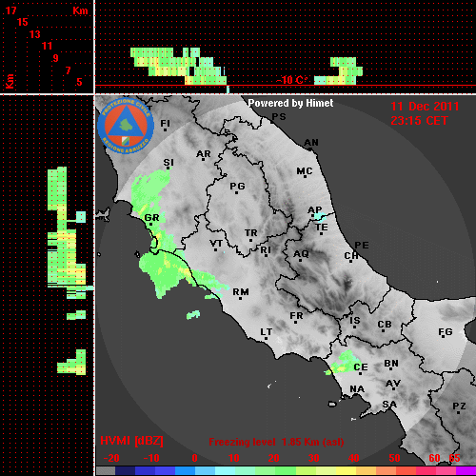Screen dimensions: 476x476
Task: Click the TR city label
Action: pos(251,233)
